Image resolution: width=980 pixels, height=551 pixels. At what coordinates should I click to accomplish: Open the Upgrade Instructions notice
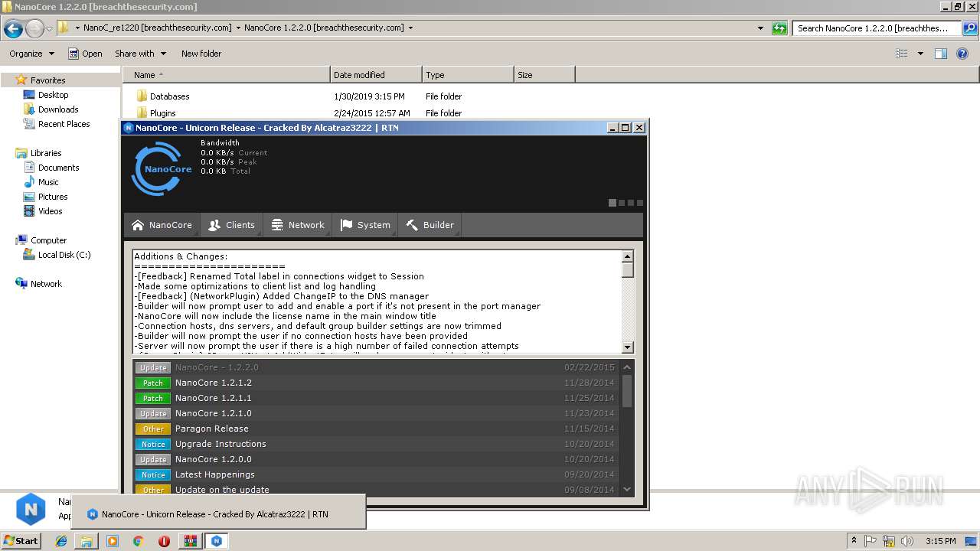[x=375, y=444]
